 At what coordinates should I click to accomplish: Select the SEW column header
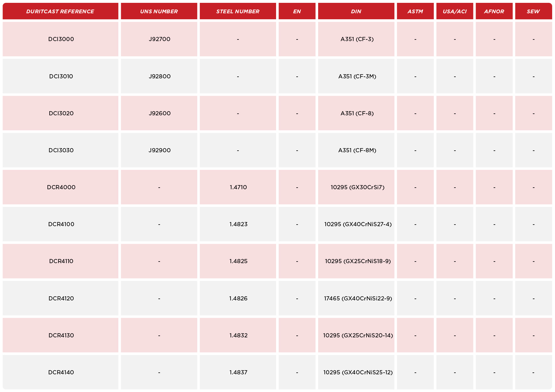pyautogui.click(x=533, y=11)
